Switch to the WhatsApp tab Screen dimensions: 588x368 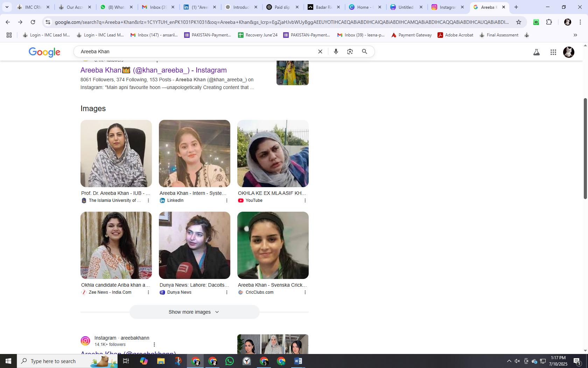[115, 7]
